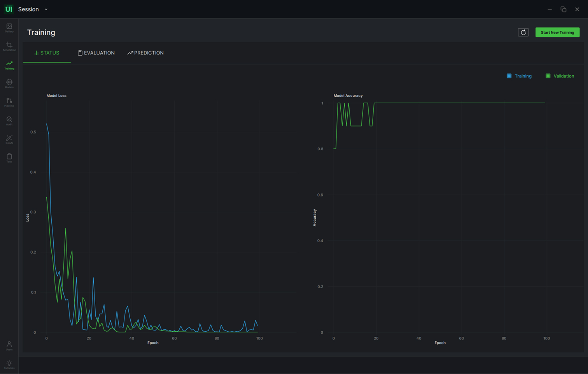The height and width of the screenshot is (374, 588).
Task: Open the Task section
Action: click(x=9, y=158)
